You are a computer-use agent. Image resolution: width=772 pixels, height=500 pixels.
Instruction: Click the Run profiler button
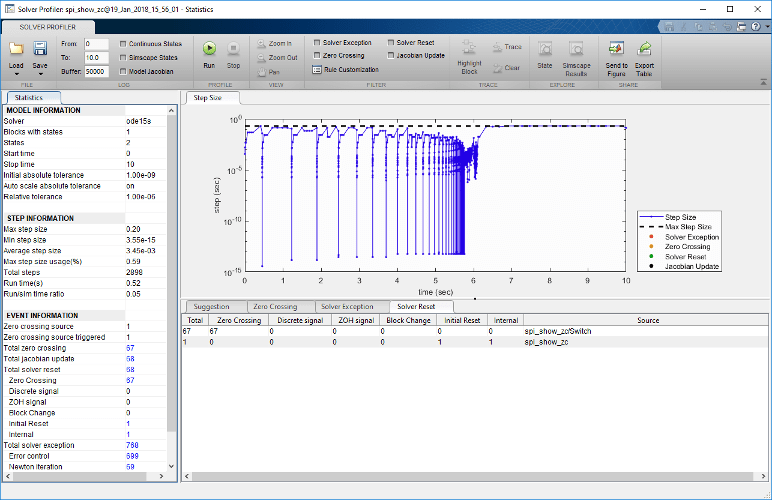pyautogui.click(x=209, y=48)
